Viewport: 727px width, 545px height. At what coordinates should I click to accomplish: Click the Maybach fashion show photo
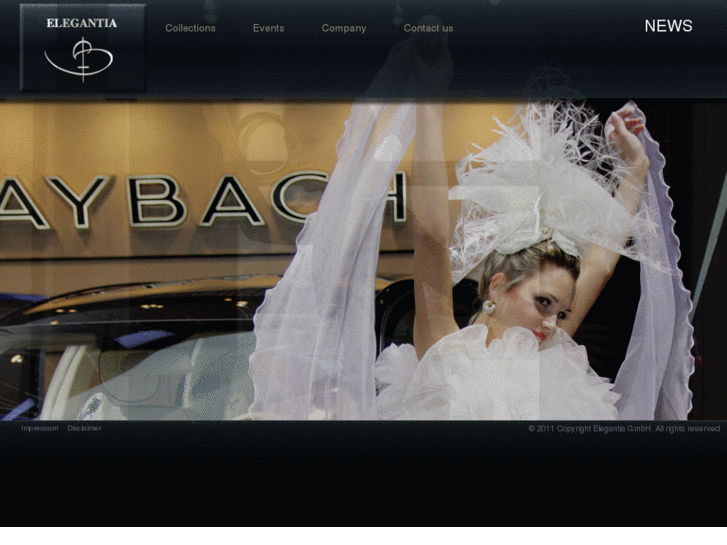364,261
